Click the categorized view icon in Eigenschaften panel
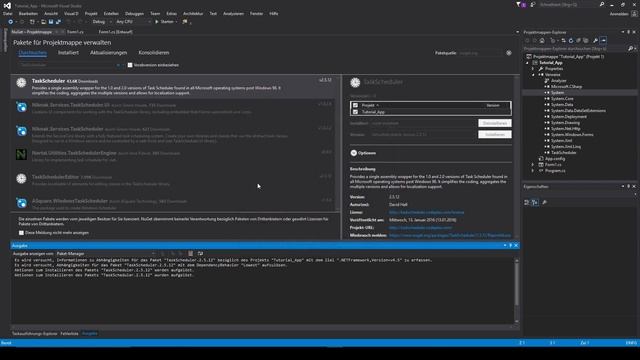The width and height of the screenshot is (640, 360). (527, 202)
